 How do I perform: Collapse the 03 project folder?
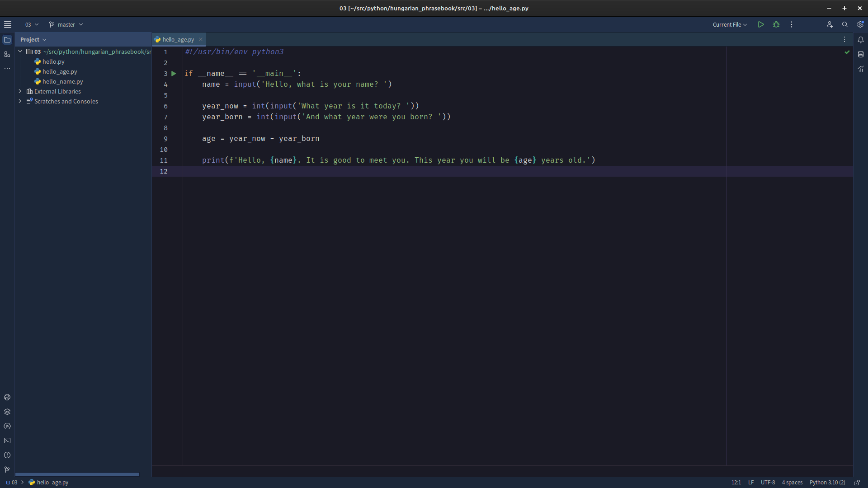20,52
